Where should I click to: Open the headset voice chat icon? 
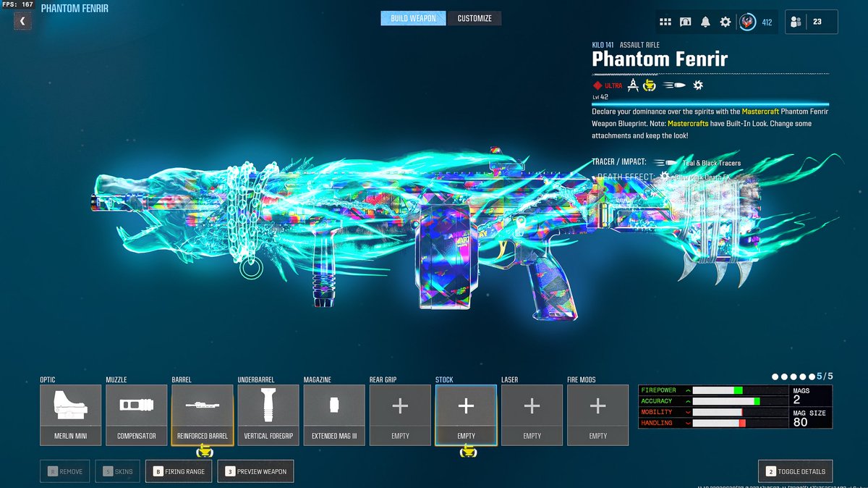(685, 22)
